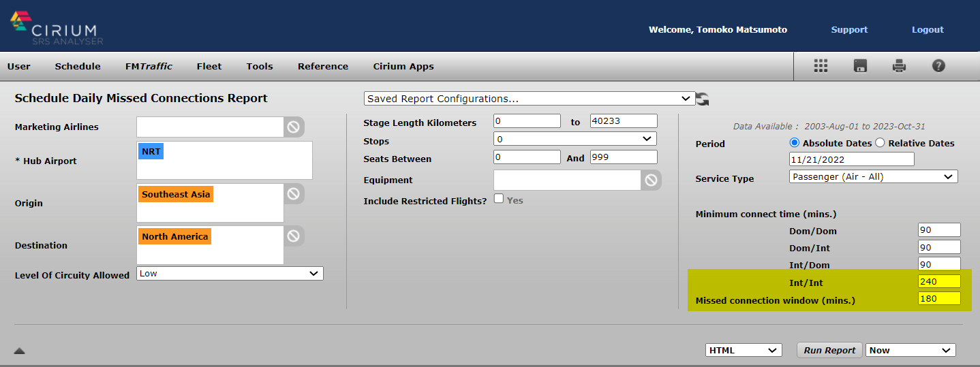Click the Seats maximum 999 field
The image size is (980, 367).
624,157
